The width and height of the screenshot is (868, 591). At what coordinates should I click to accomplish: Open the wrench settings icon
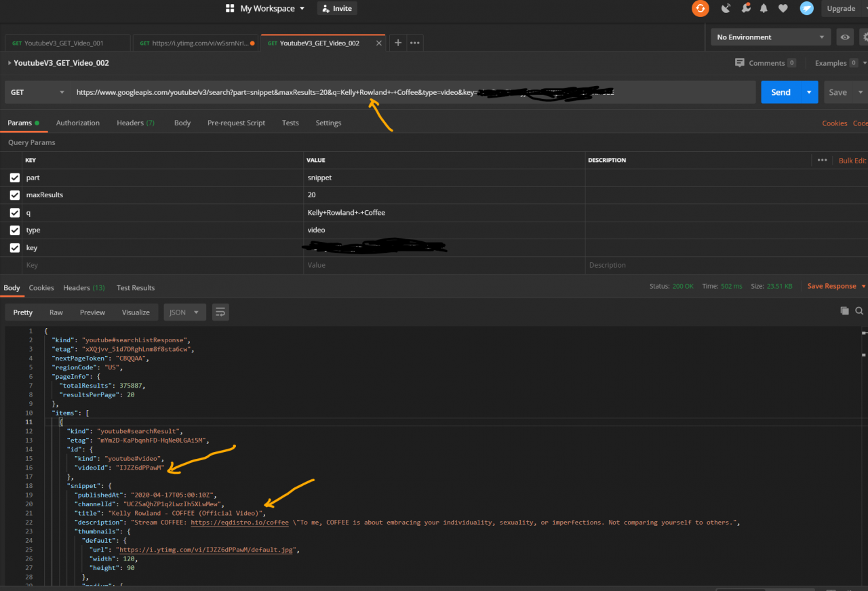click(746, 8)
